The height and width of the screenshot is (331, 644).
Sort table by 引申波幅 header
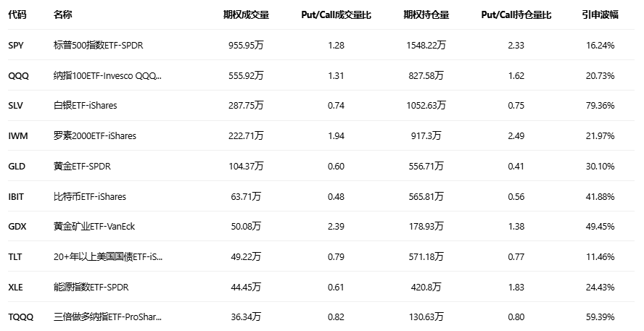[599, 15]
